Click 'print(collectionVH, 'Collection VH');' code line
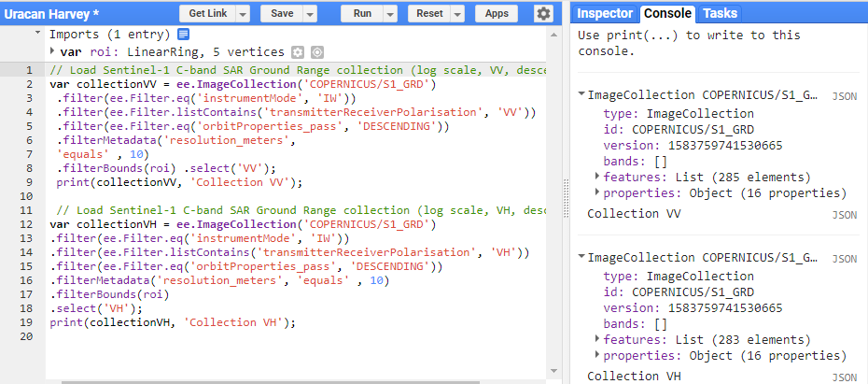Viewport: 868px width, 384px height. (x=173, y=322)
